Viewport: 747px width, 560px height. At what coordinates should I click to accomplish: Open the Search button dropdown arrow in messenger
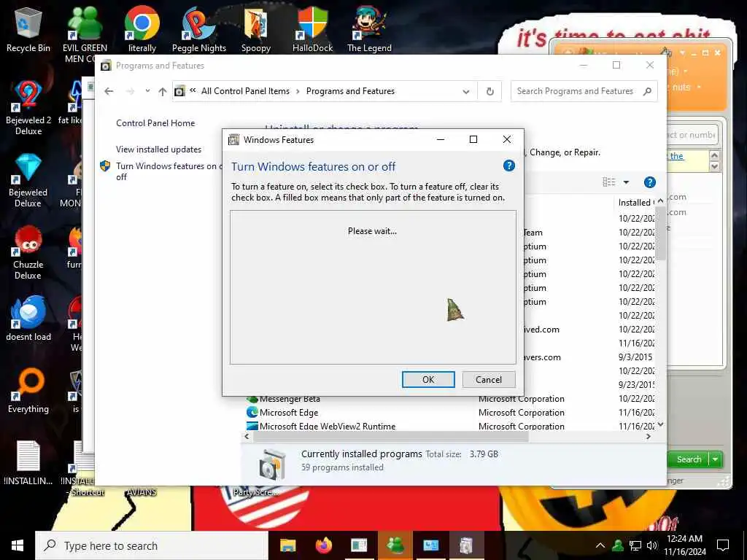(x=715, y=459)
